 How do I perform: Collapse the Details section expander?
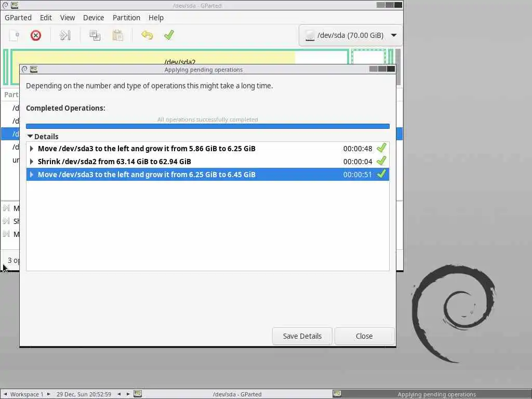coord(30,137)
